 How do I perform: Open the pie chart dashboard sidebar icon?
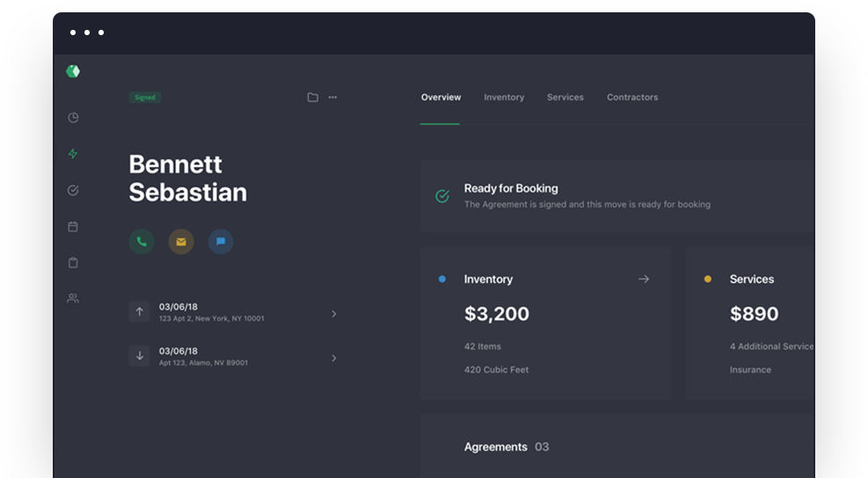tap(73, 118)
